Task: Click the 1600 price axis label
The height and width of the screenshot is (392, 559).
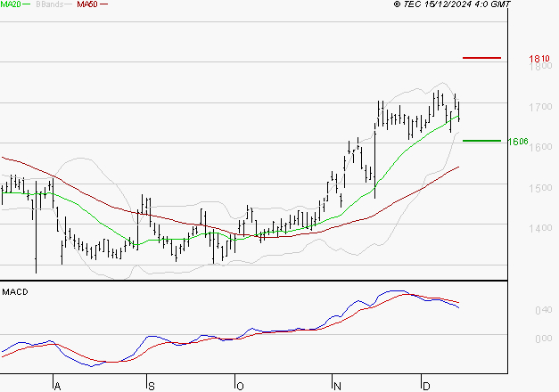Action: tap(540, 147)
